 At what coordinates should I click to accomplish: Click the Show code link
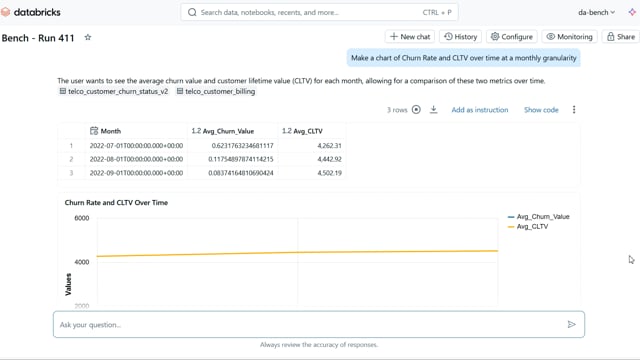tap(541, 110)
